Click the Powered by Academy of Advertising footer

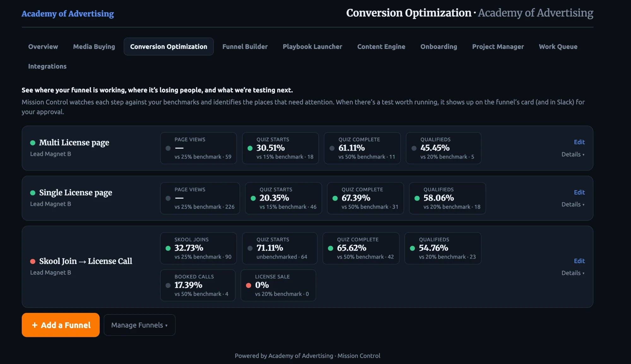pyautogui.click(x=307, y=356)
